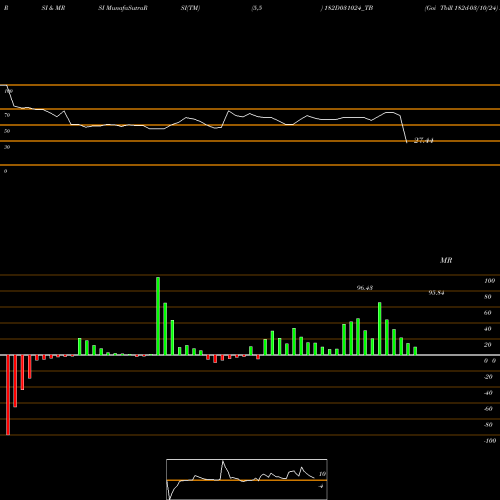Click the 40 label on MR axis
Viewport: 500px width, 500px height.
(x=488, y=329)
